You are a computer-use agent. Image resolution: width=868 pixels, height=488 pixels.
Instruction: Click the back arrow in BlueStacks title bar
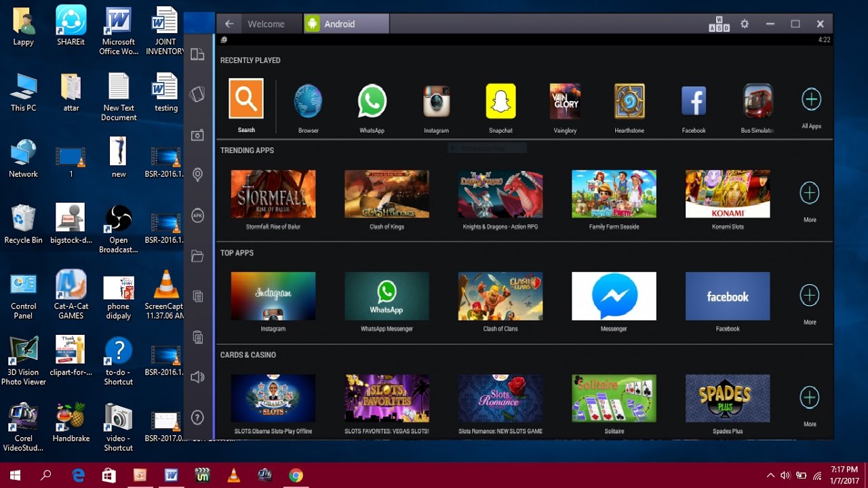229,24
